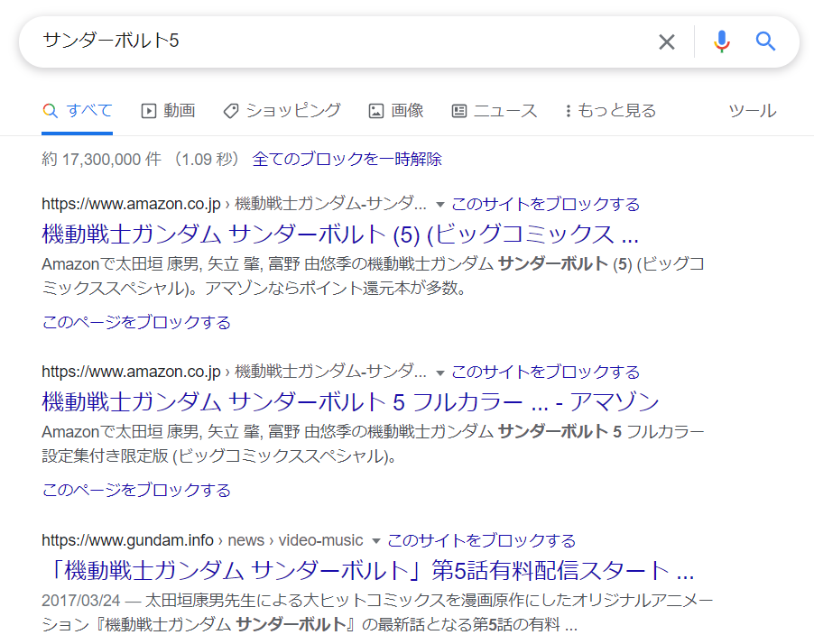Click the 約 17,300,000 件 result count
The width and height of the screenshot is (814, 644).
click(102, 159)
